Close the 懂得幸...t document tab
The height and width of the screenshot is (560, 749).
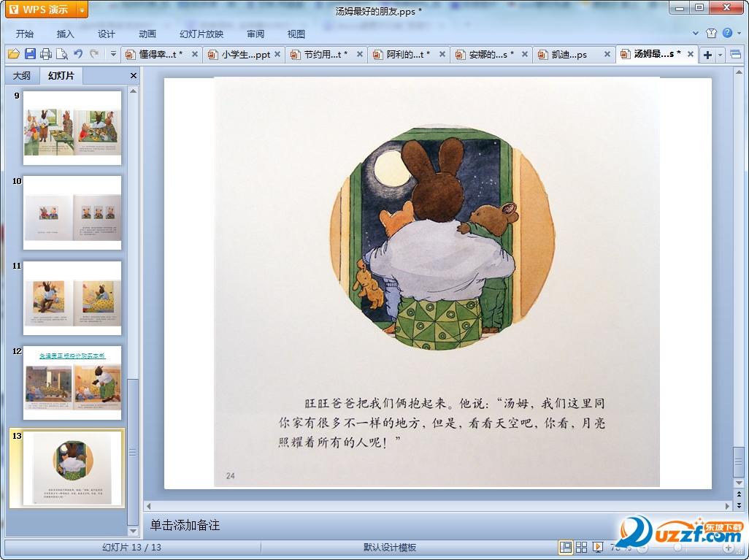click(x=195, y=55)
